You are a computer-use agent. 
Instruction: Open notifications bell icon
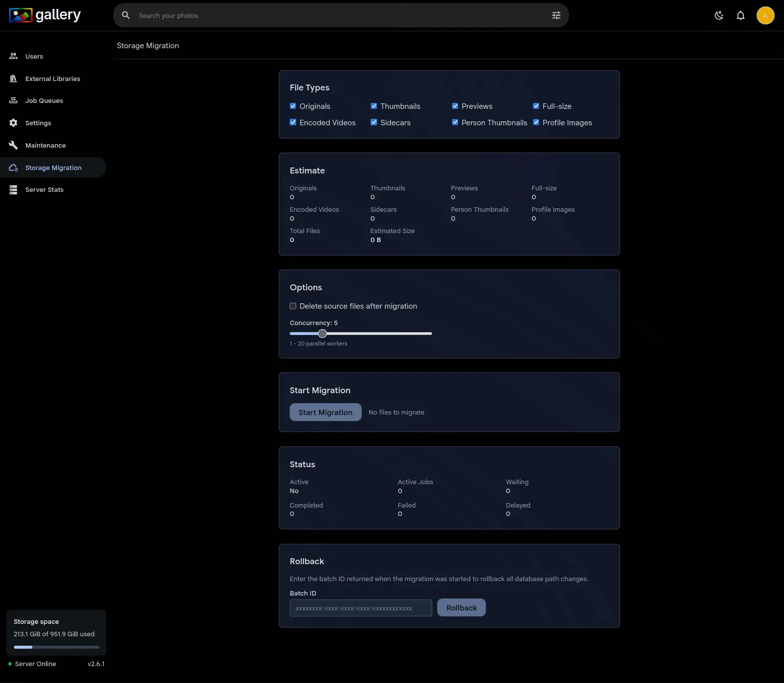point(741,15)
